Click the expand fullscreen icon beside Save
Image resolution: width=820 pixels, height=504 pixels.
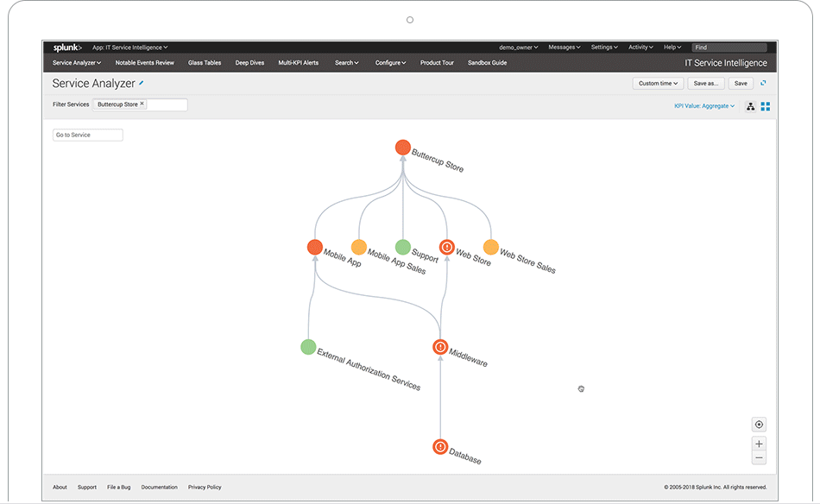(x=764, y=83)
